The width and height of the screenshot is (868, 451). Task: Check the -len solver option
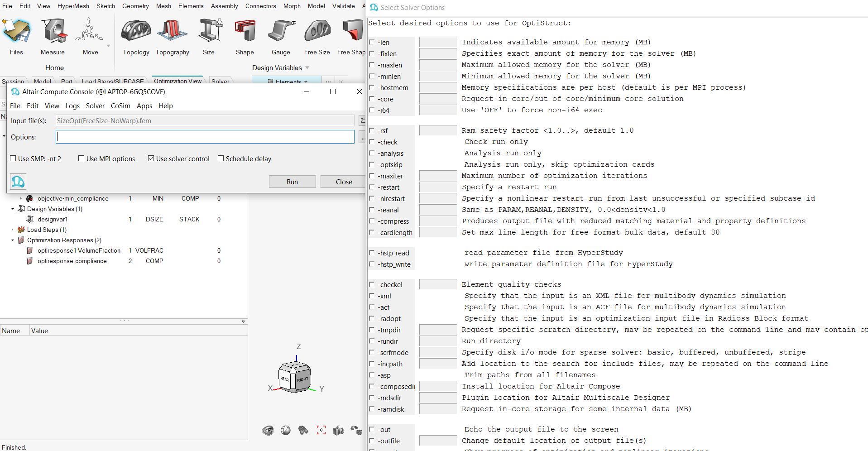[x=372, y=42]
